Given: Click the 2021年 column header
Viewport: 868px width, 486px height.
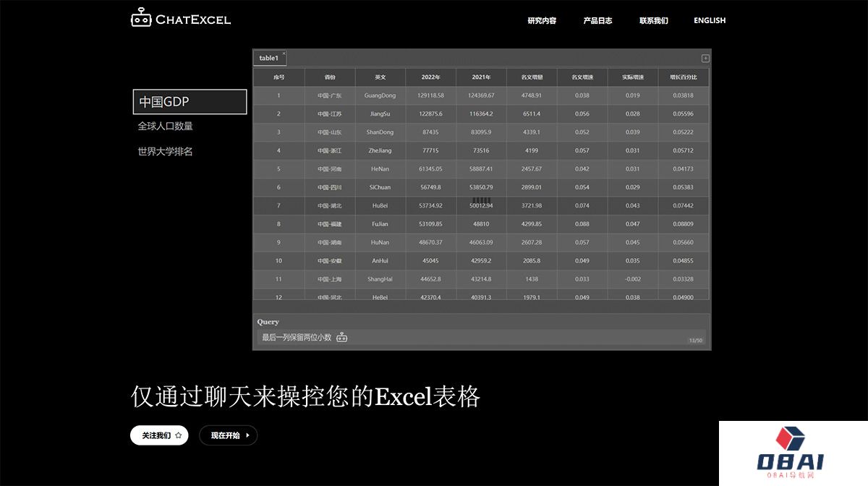Looking at the screenshot, I should coord(481,77).
